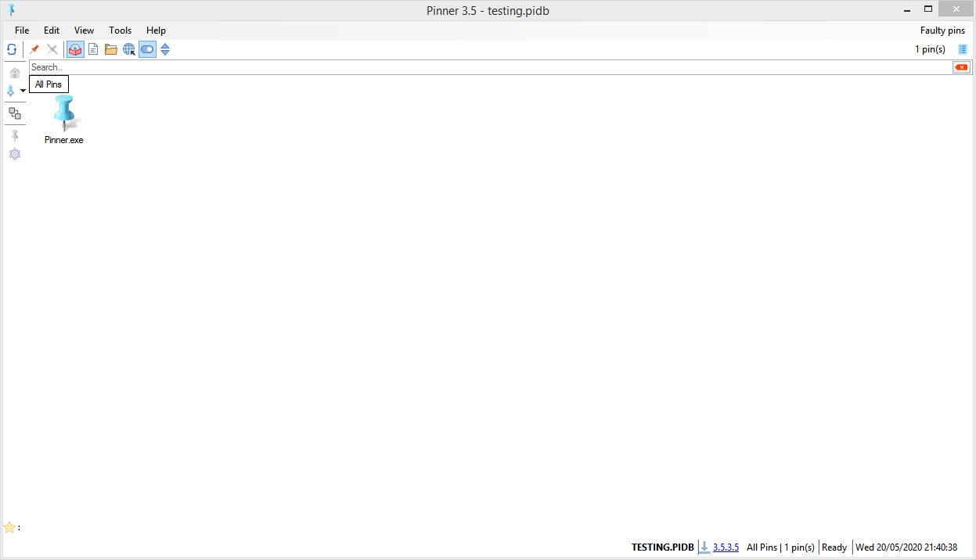This screenshot has width=976, height=560.
Task: Click the Faulty pins button
Action: pos(942,31)
